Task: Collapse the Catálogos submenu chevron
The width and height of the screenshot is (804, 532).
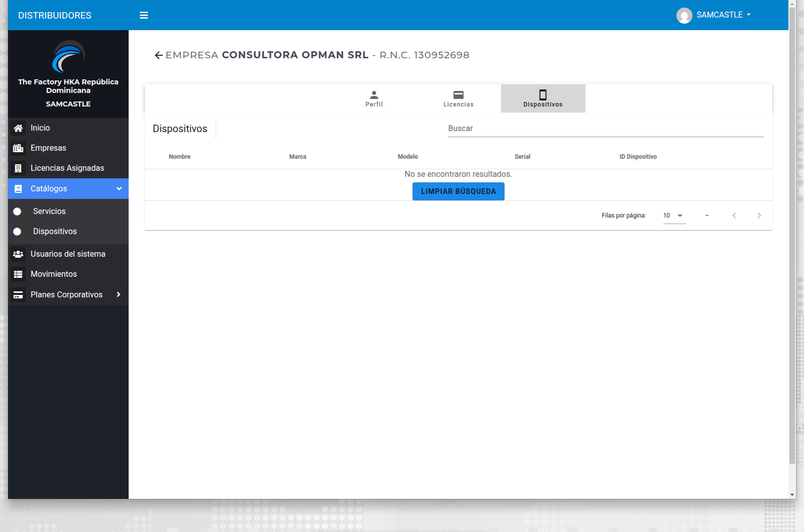Action: tap(119, 189)
